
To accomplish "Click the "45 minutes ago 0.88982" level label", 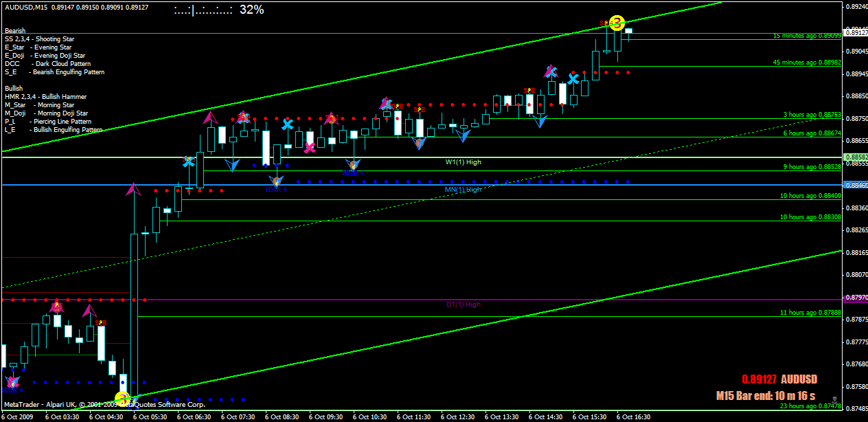I will click(807, 63).
